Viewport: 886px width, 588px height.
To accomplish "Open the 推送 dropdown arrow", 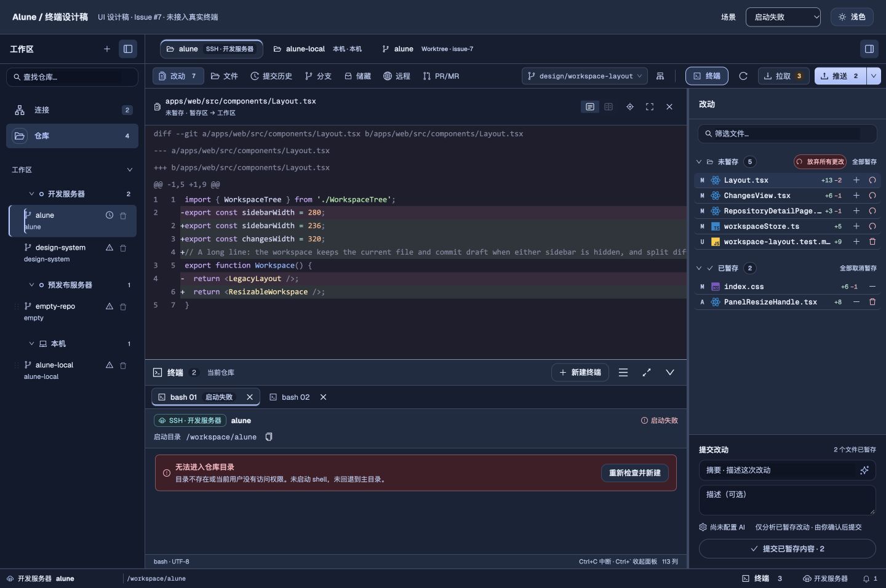I will click(874, 76).
